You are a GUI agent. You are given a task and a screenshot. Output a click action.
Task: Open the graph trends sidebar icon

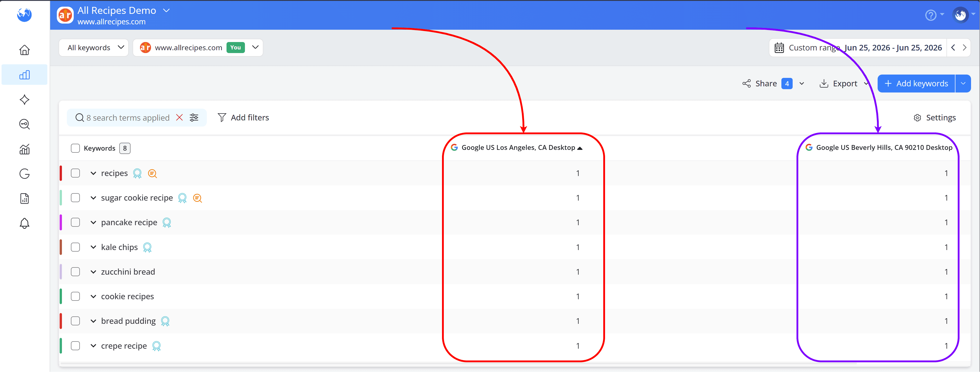24,149
